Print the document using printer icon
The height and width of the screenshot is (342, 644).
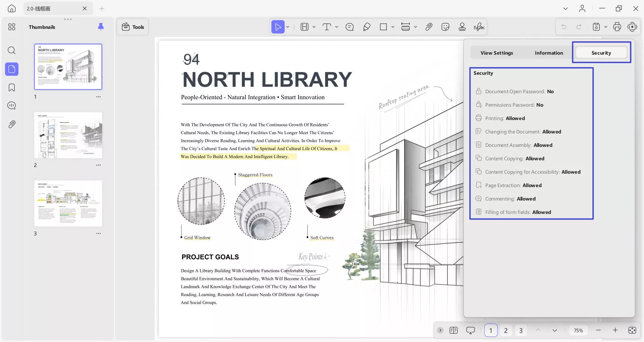tap(617, 27)
